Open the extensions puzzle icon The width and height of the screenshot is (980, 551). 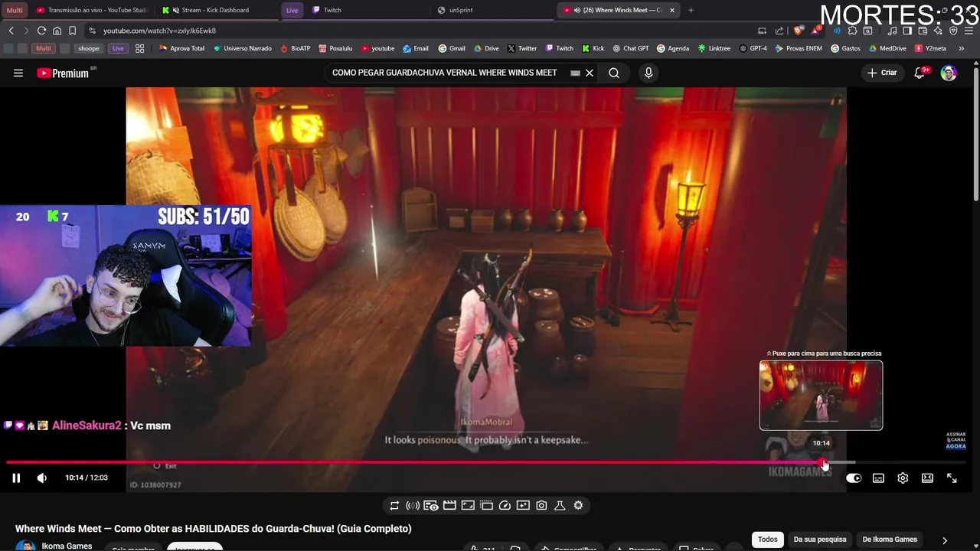coord(852,31)
